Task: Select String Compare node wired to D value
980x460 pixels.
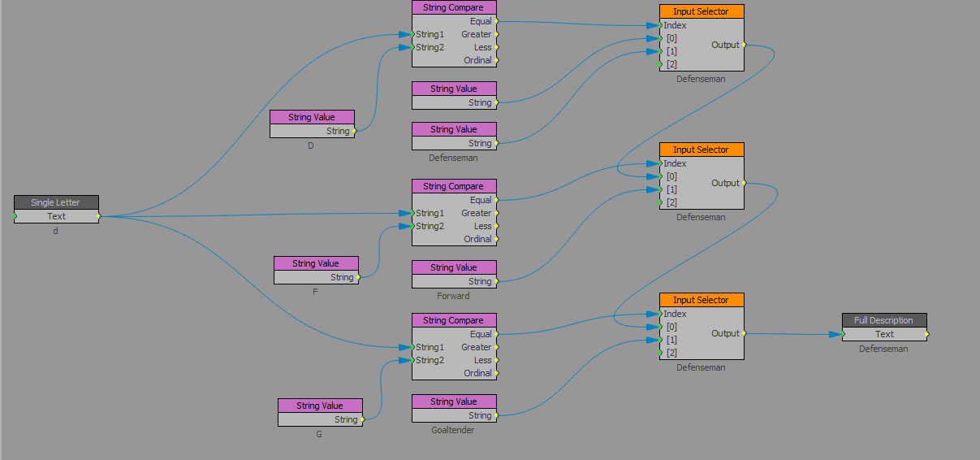Action: click(454, 7)
